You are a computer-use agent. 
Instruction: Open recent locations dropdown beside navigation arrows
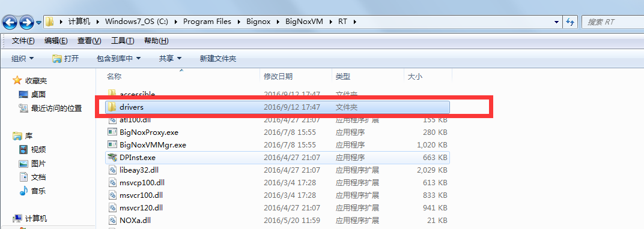coord(38,22)
